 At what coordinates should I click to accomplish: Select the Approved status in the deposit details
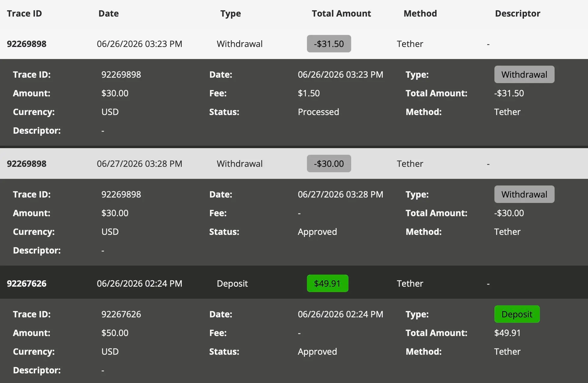pyautogui.click(x=317, y=352)
